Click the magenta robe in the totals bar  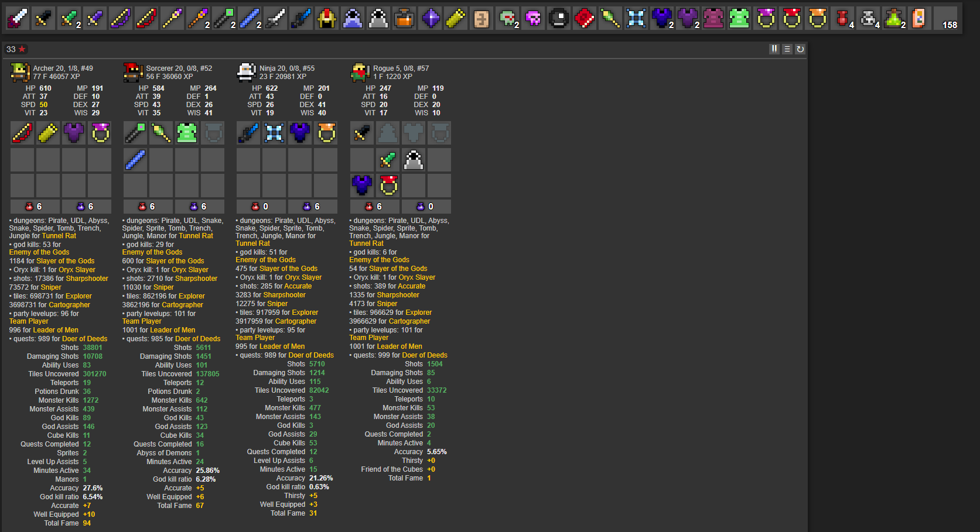(713, 19)
